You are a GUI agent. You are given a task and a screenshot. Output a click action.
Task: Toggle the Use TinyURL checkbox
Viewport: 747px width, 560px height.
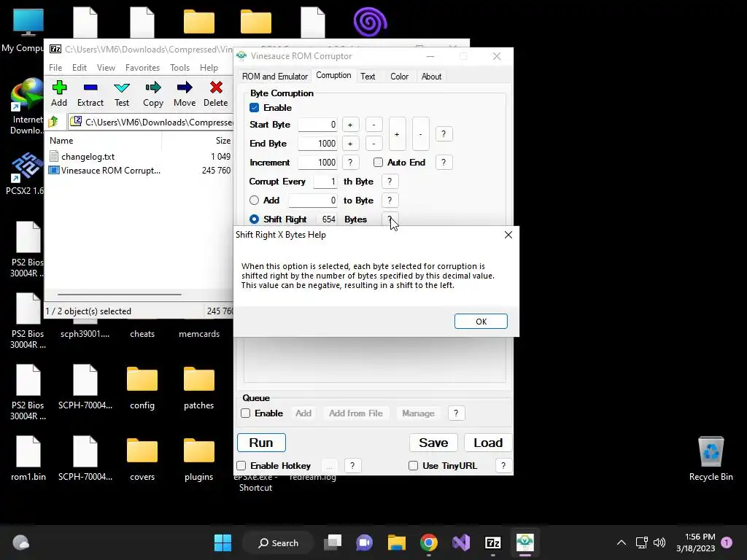pos(413,466)
